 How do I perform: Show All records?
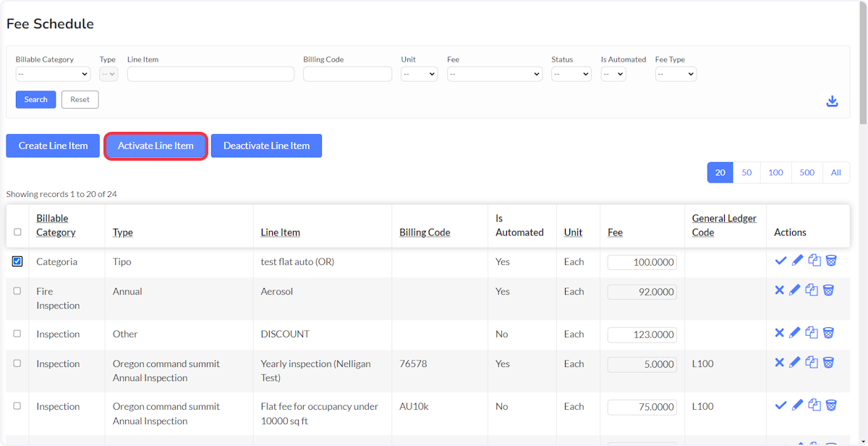(x=836, y=172)
